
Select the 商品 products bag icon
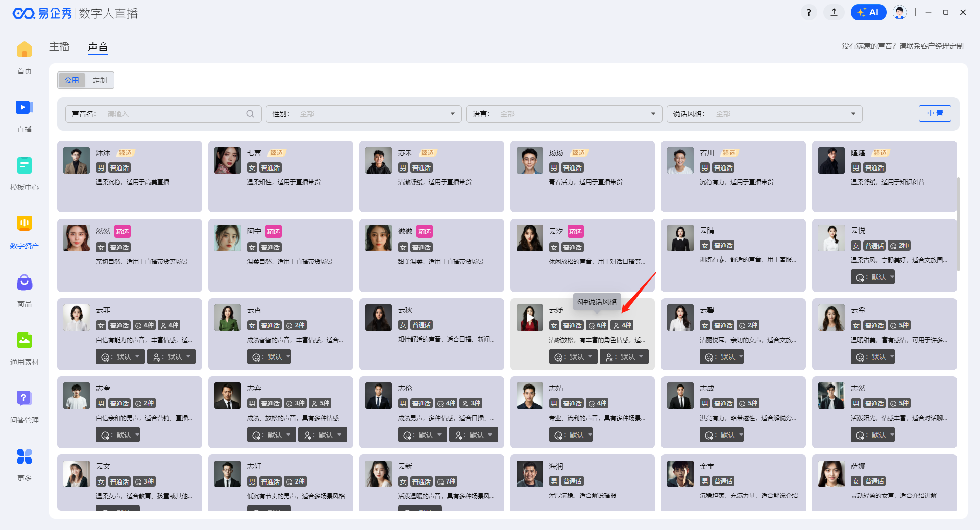[x=24, y=282]
